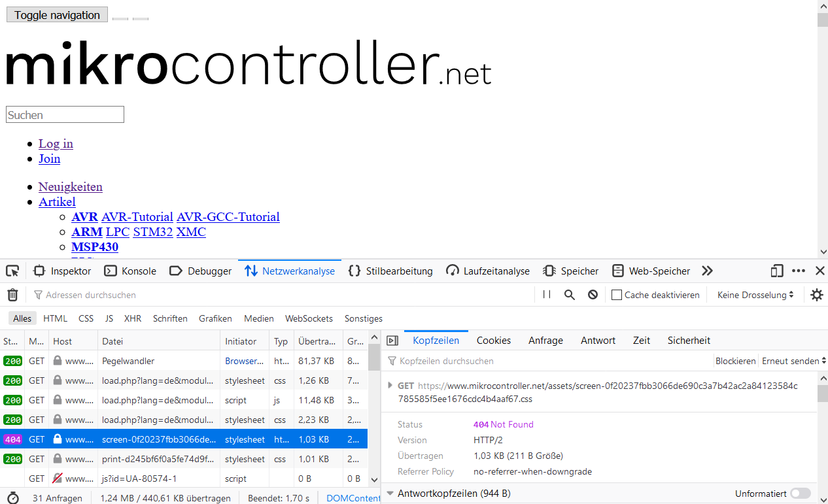Sort by Host column header
This screenshot has height=504, width=828.
(73, 341)
